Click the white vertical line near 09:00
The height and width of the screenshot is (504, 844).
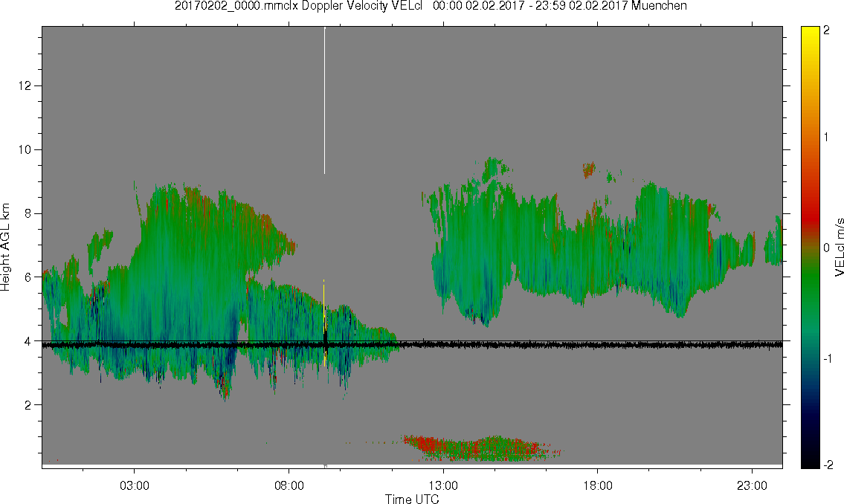click(x=324, y=100)
